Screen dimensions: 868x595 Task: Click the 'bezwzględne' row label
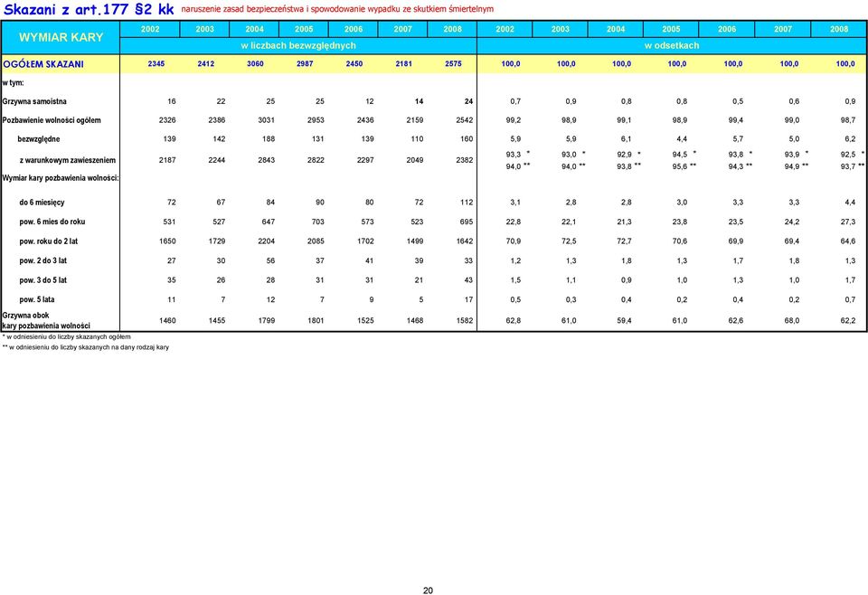[38, 139]
